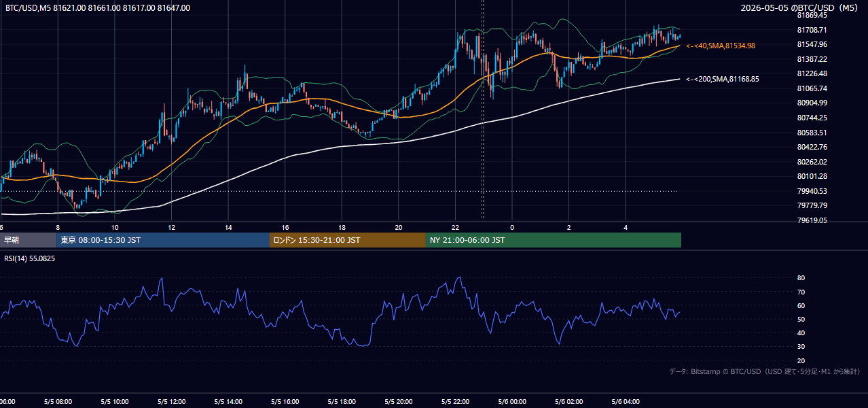Screen dimensions: 868x408
Task: Click RSI scale level 30
Action: pyautogui.click(x=801, y=347)
